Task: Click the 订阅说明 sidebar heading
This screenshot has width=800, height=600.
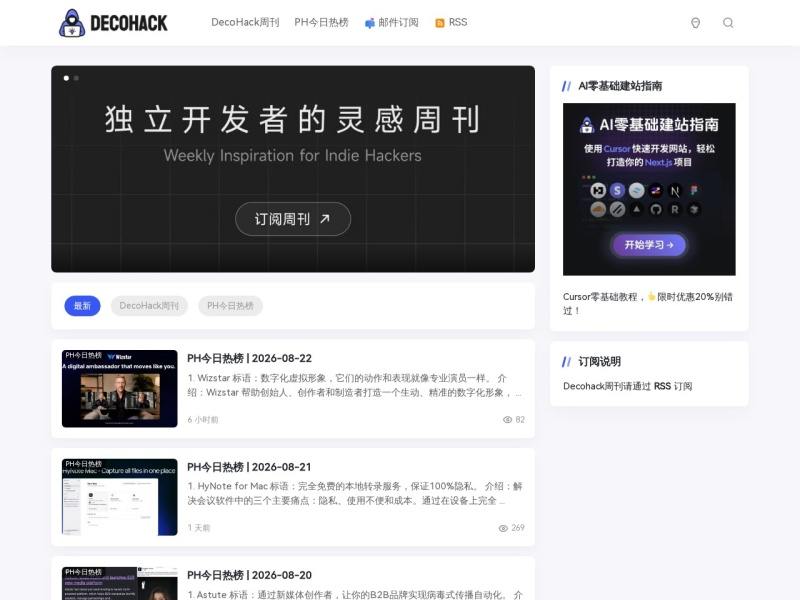Action: pos(599,362)
